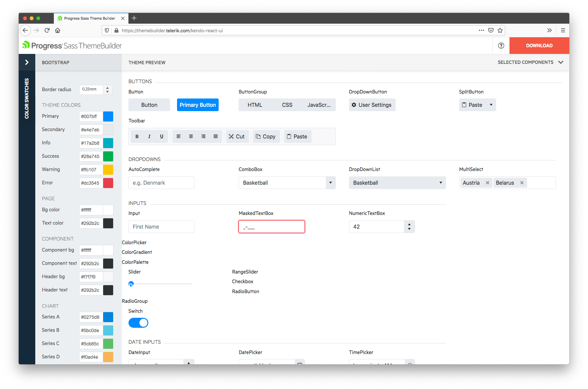Open a new browser tab

pyautogui.click(x=134, y=18)
